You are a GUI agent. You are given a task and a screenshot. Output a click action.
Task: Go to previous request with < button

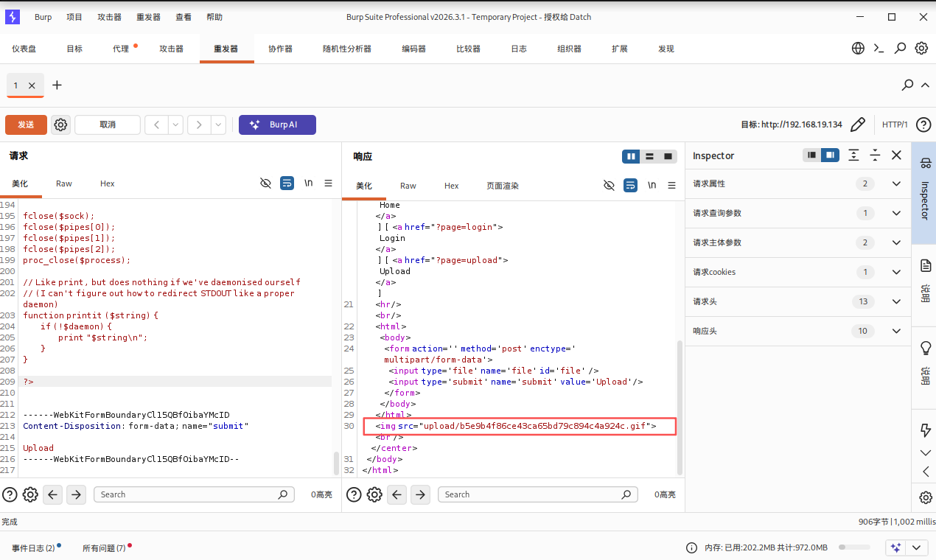tap(156, 125)
